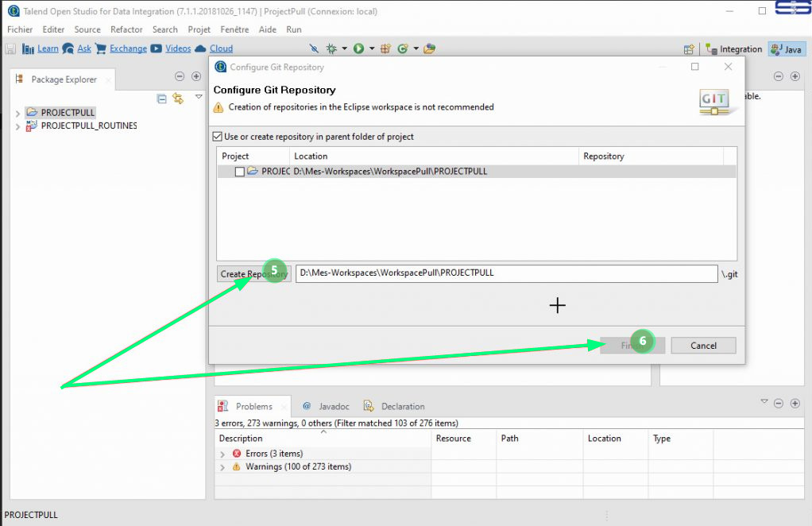Open the Fenêtre menu
The width and height of the screenshot is (812, 526).
[234, 29]
